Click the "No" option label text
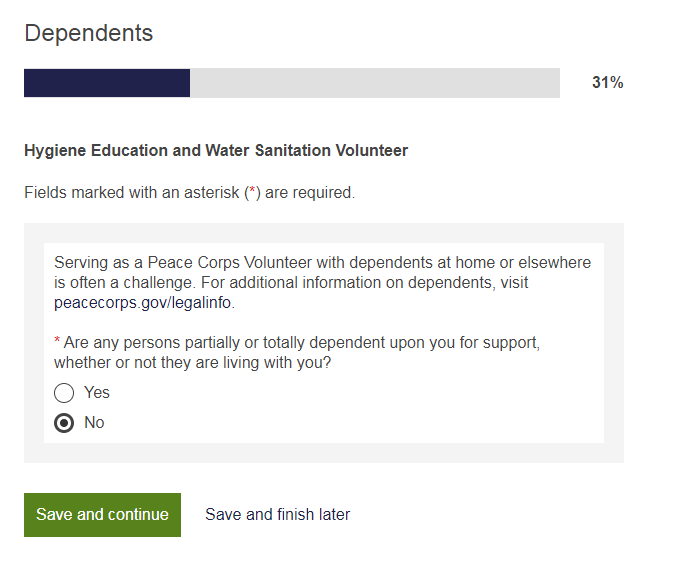The width and height of the screenshot is (676, 564). (94, 423)
